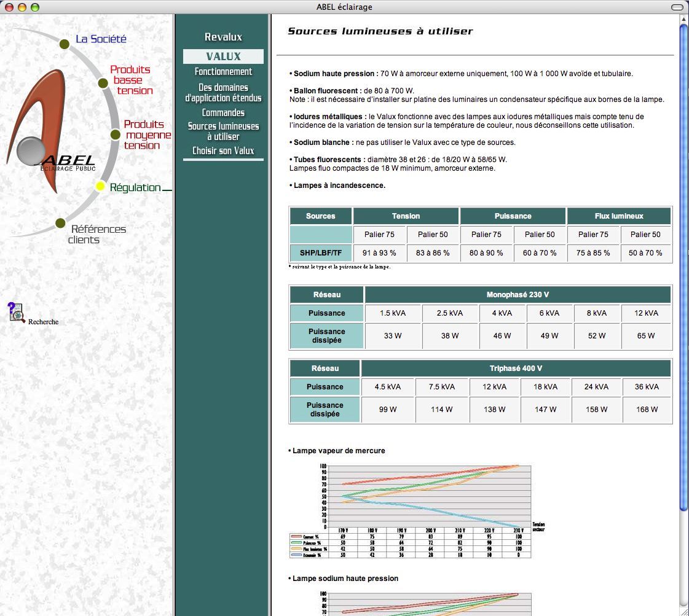Open Fonctionnement menu entry
This screenshot has height=616, width=689.
[x=223, y=72]
